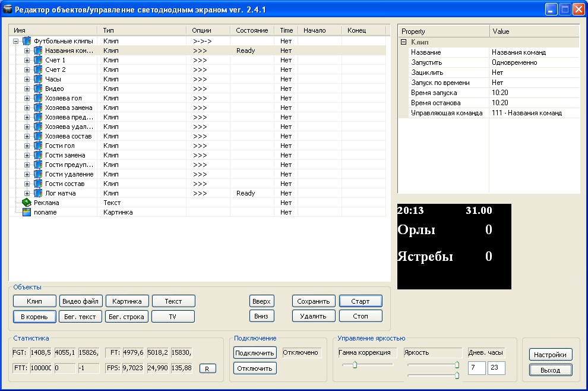The height and width of the screenshot is (391, 588).
Task: Click the Старт button
Action: pyautogui.click(x=361, y=301)
